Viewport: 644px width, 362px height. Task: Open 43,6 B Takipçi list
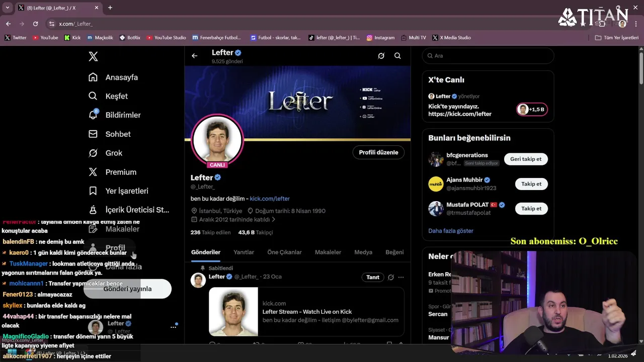[256, 232]
